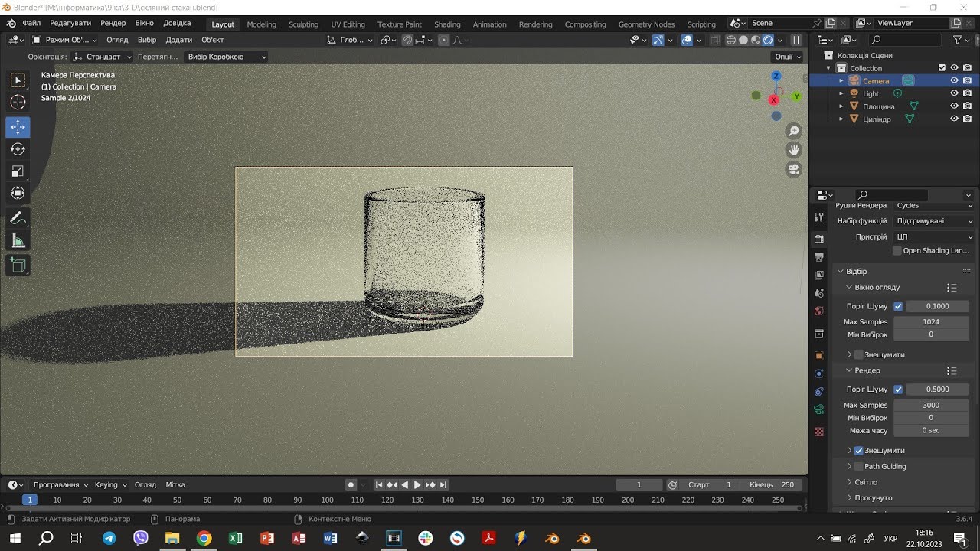The width and height of the screenshot is (980, 551).
Task: Select the Scale tool
Action: [18, 171]
